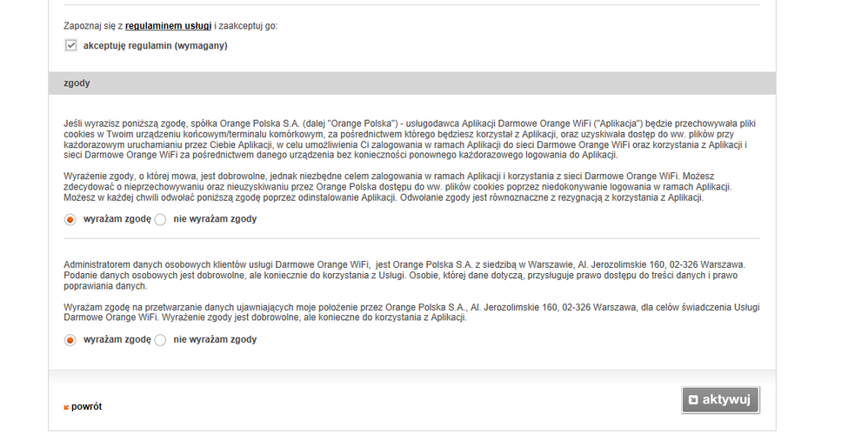Open the "regulaminem usługi" terms link
Screen dimensions: 868x441
[x=168, y=26]
